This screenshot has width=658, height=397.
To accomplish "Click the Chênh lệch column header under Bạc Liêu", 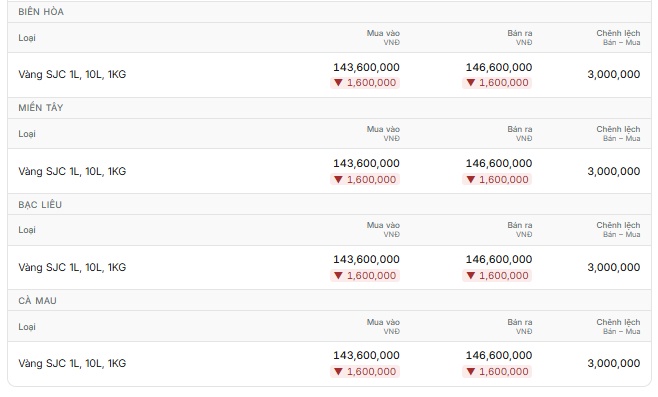I will coord(618,230).
